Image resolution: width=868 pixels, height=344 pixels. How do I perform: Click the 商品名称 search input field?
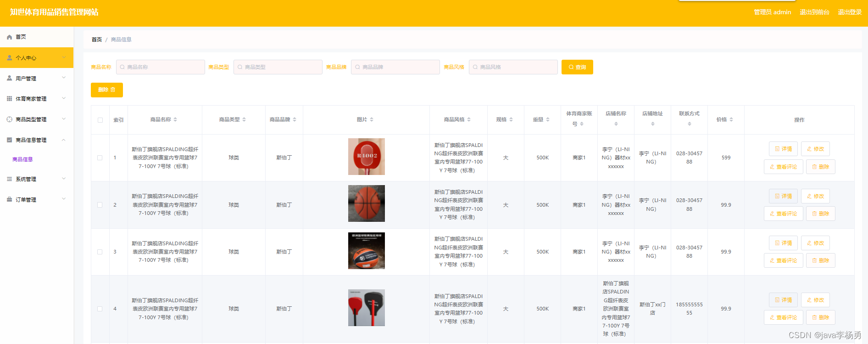(x=161, y=67)
